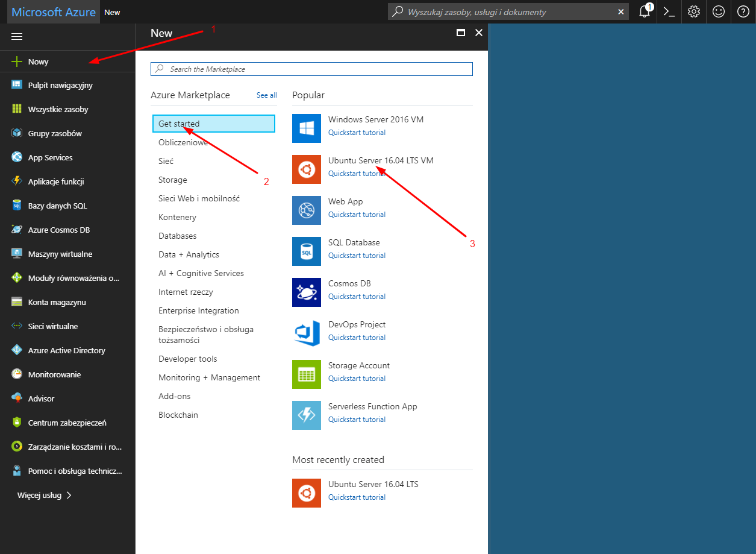
Task: Launch Cloud Shell from the top bar
Action: [x=668, y=11]
